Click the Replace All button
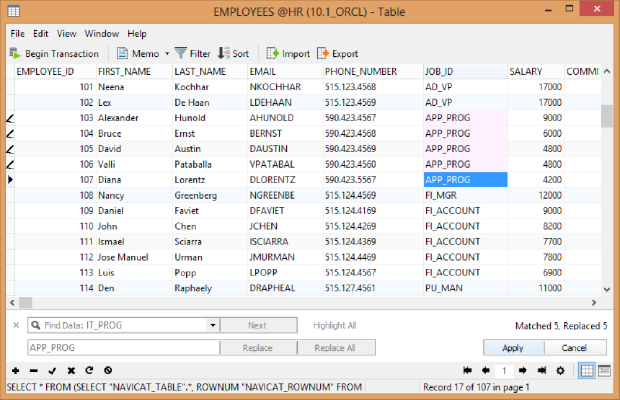This screenshot has height=400, width=620. [335, 348]
